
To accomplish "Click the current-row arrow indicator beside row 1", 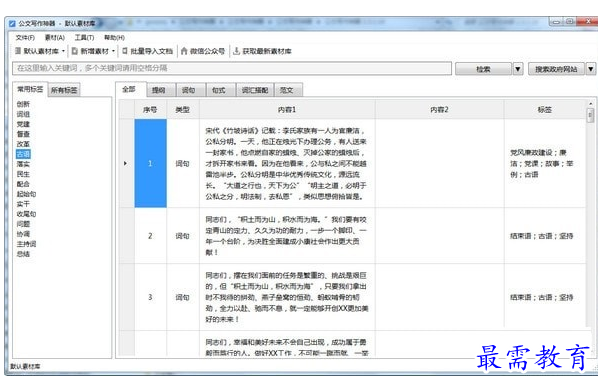I will [x=125, y=163].
